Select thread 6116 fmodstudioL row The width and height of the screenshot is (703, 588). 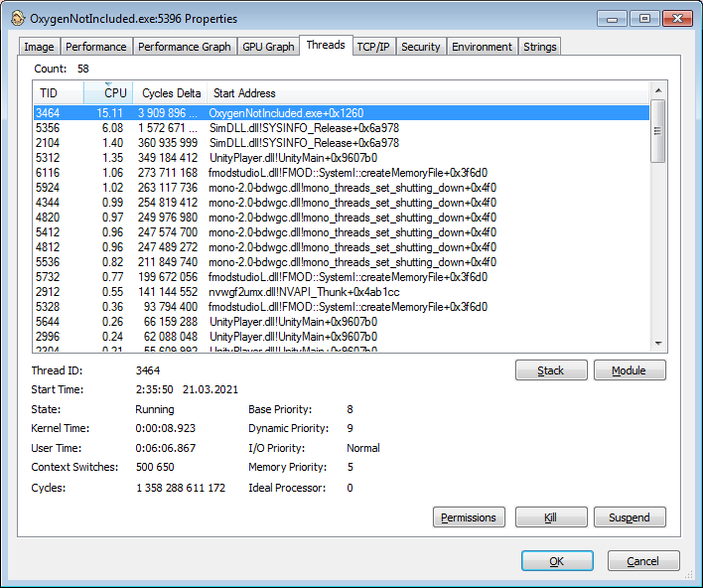coord(342,173)
